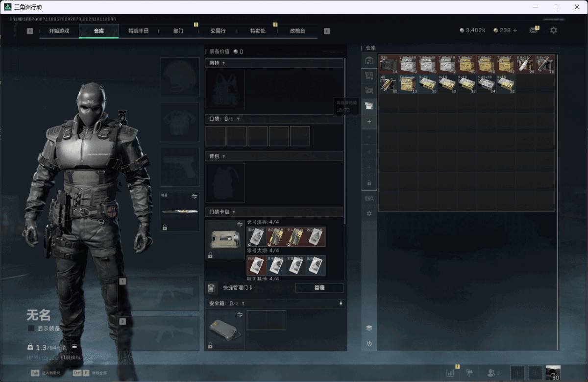Show help for 门禁卡包 section
The image size is (588, 382).
point(233,212)
